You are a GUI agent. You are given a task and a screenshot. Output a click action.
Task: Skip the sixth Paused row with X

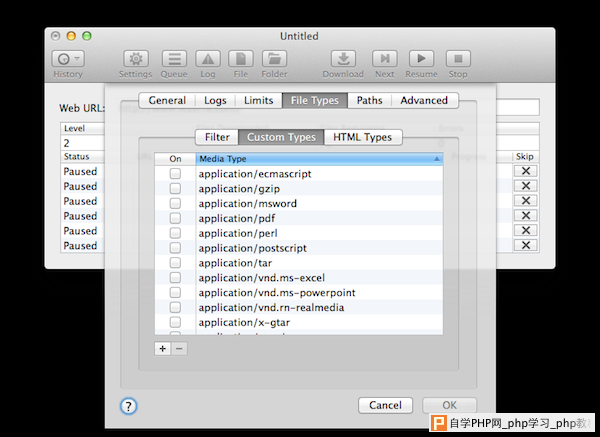pyautogui.click(x=525, y=245)
